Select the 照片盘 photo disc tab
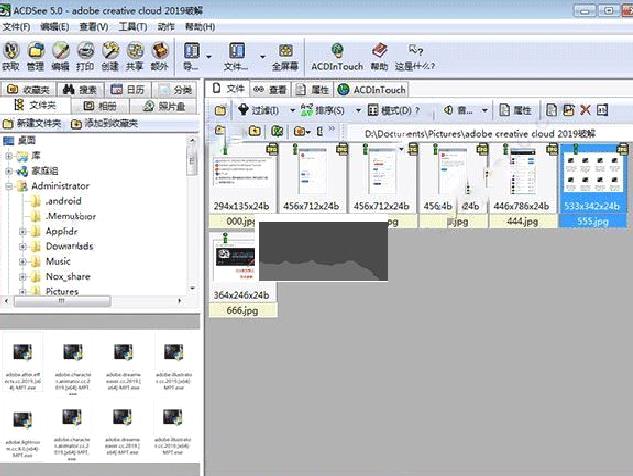 pyautogui.click(x=163, y=106)
